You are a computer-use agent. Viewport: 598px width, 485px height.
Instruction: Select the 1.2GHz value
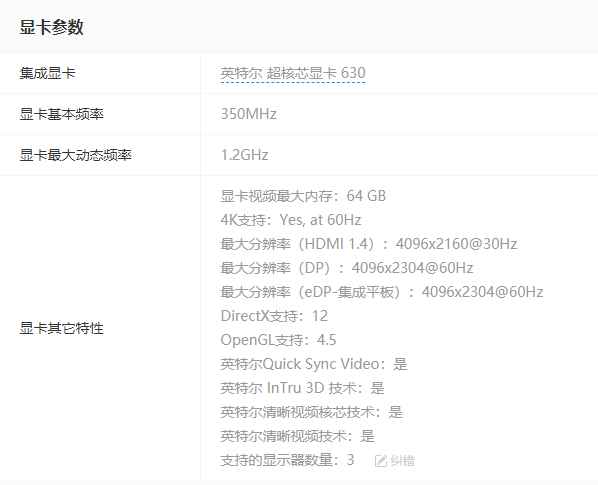(x=244, y=156)
